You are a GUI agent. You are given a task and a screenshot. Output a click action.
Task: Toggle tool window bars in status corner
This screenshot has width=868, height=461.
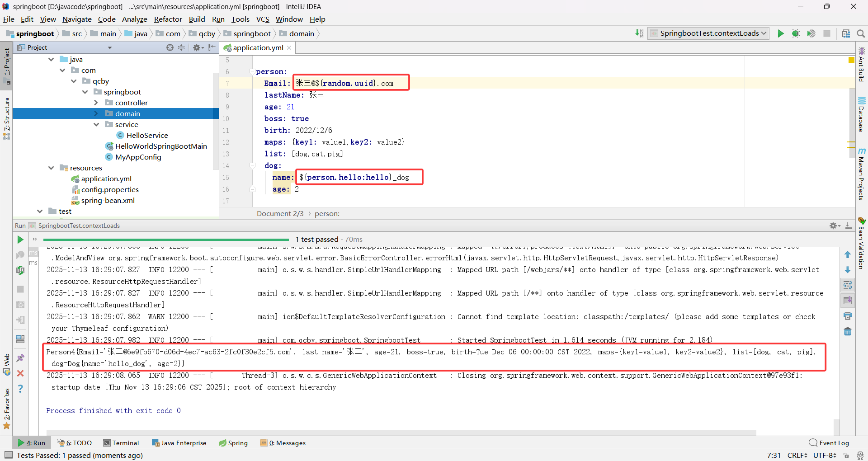pos(8,455)
